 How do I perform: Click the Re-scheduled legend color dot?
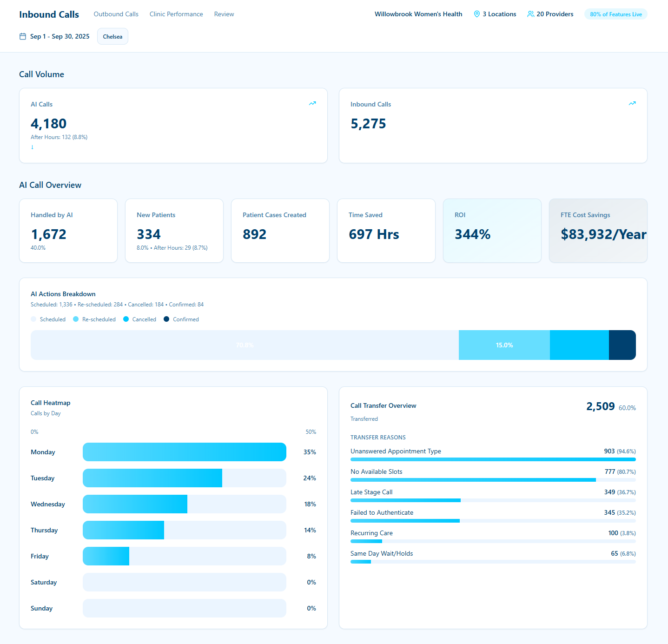(76, 319)
